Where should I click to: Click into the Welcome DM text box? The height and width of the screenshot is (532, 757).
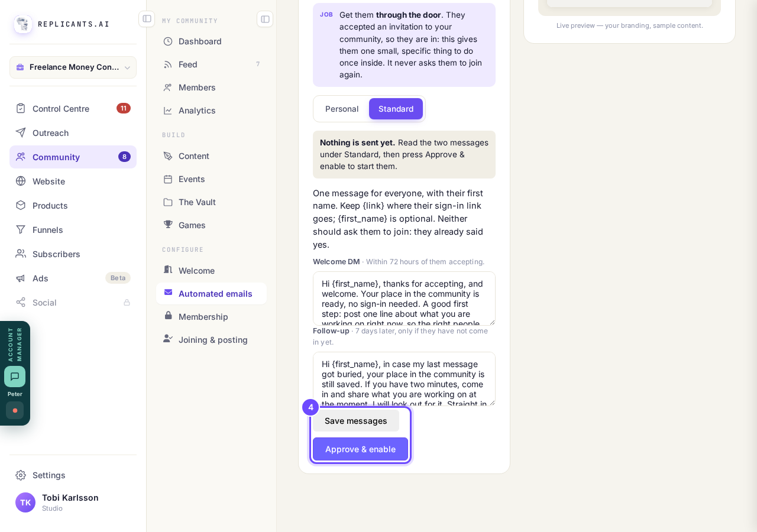[404, 299]
